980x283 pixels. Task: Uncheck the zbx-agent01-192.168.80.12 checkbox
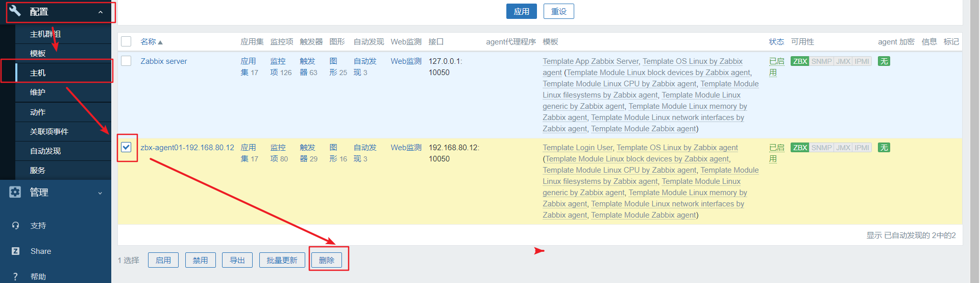(x=126, y=147)
